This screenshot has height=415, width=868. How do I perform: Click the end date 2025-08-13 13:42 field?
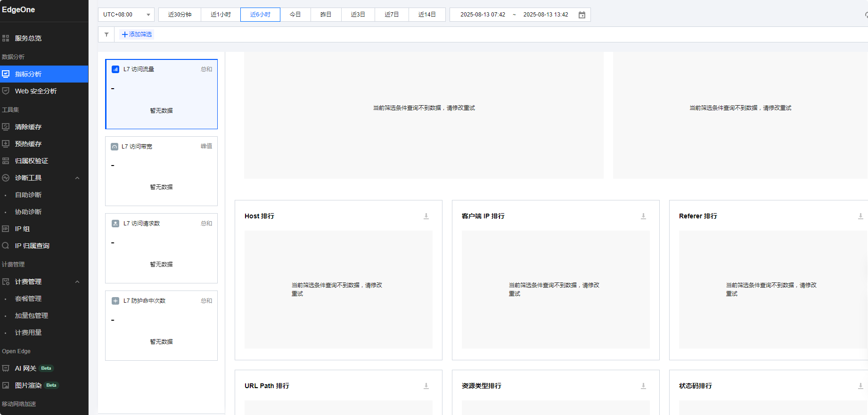[546, 15]
